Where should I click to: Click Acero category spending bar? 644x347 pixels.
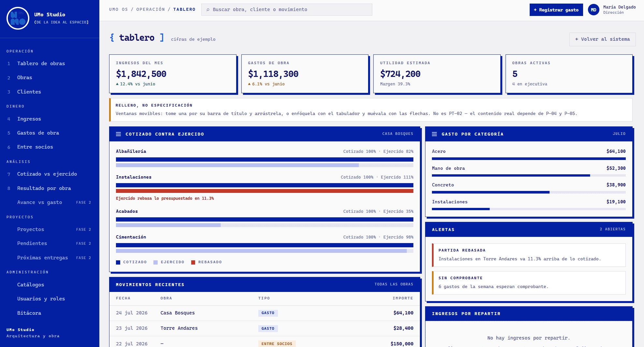point(529,159)
